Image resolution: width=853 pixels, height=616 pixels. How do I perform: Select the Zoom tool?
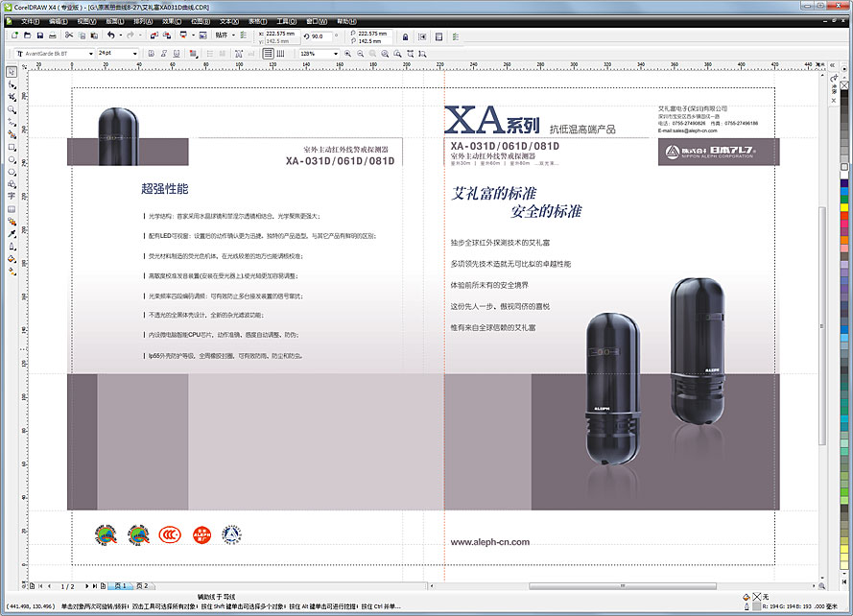10,110
